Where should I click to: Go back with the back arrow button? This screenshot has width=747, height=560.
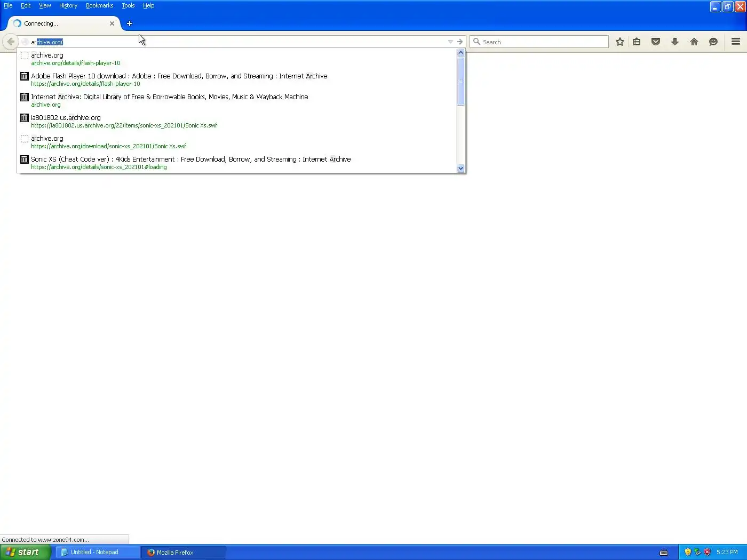click(x=11, y=42)
